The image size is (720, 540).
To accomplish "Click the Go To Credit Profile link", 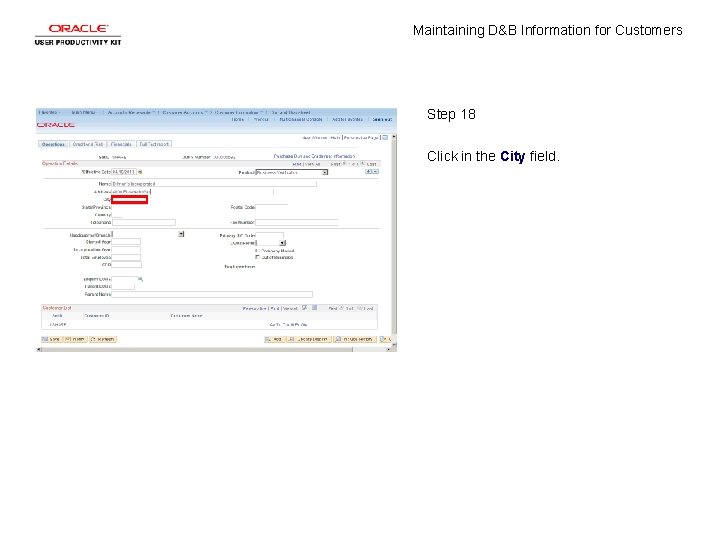I will click(288, 325).
